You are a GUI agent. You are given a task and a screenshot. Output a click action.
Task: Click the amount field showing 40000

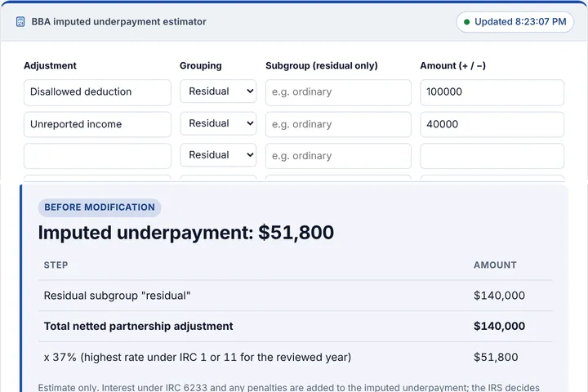[492, 124]
